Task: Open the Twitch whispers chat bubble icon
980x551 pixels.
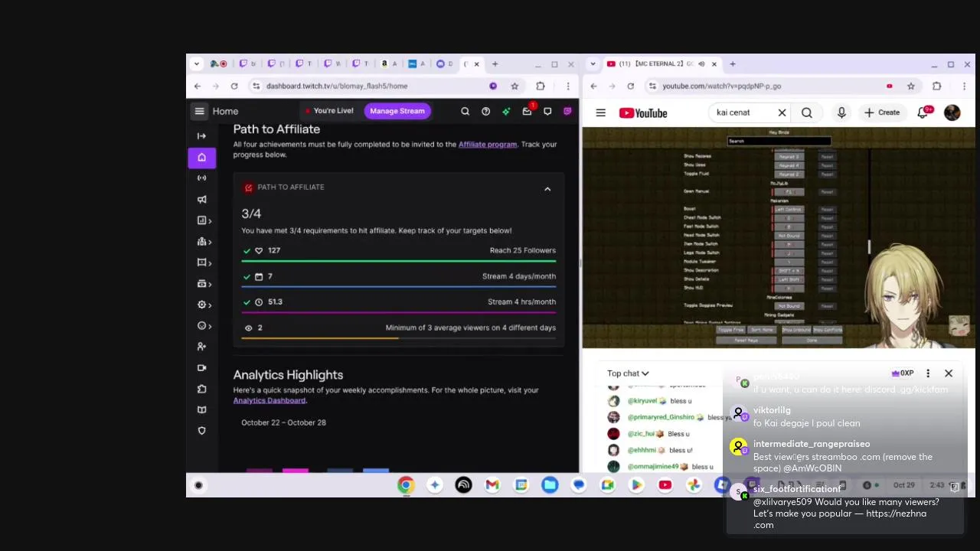Action: point(547,112)
